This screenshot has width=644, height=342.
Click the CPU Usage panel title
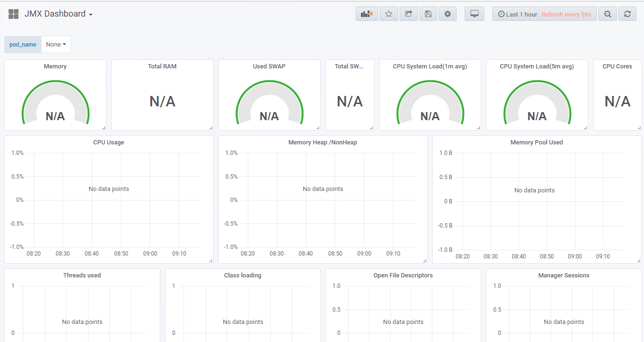coord(108,142)
